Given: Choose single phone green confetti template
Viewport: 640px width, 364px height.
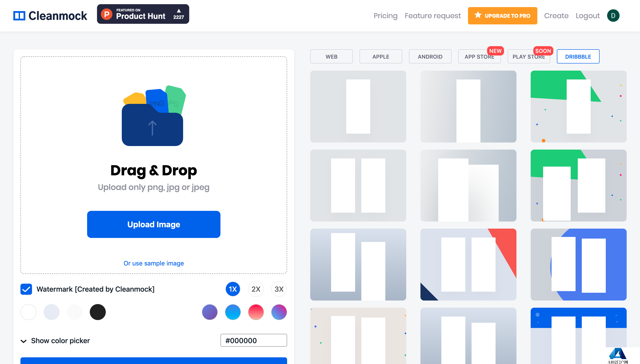Looking at the screenshot, I should pyautogui.click(x=578, y=107).
